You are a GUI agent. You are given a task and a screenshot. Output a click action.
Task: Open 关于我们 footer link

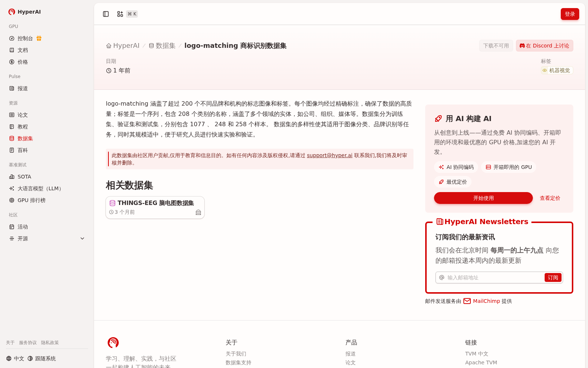click(x=236, y=354)
